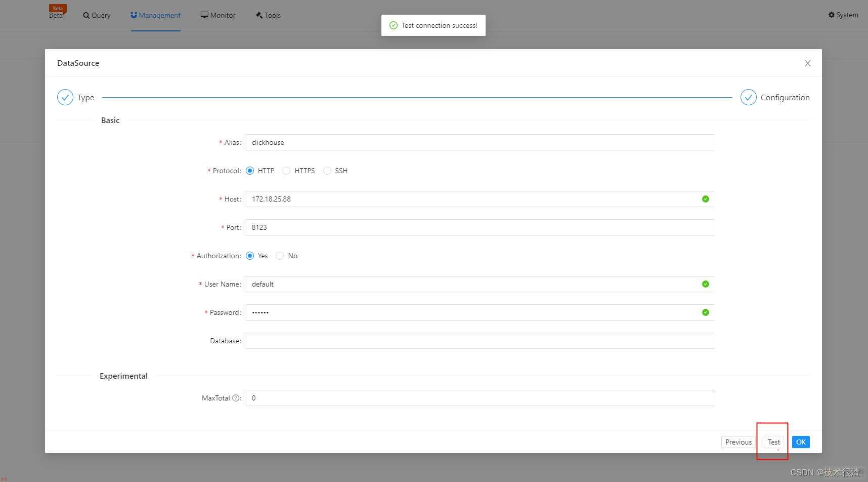Viewport: 868px width, 482px height.
Task: Click the Type step check icon
Action: (65, 97)
